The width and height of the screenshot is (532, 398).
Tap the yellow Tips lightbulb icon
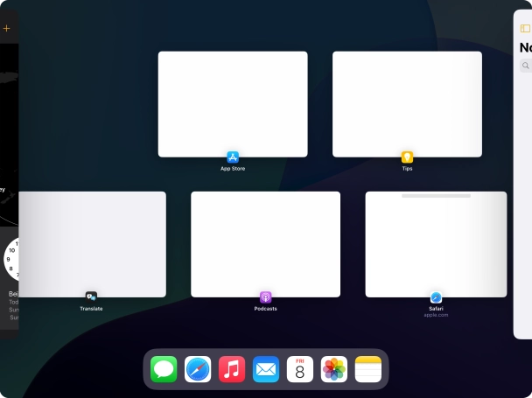point(407,157)
